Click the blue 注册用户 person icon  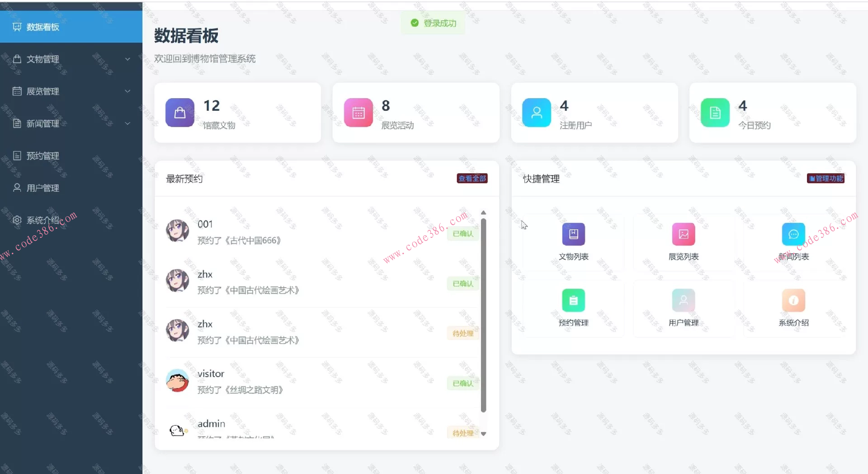tap(537, 113)
